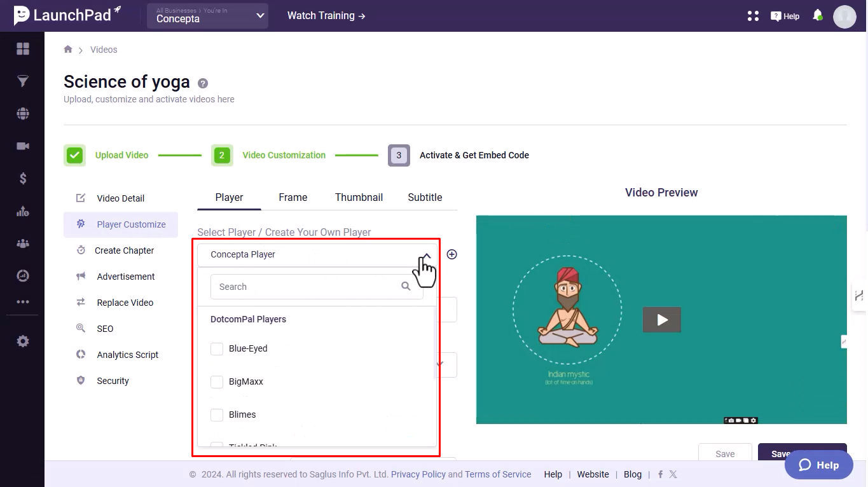Click the footer Help link
The image size is (868, 487).
[553, 474]
